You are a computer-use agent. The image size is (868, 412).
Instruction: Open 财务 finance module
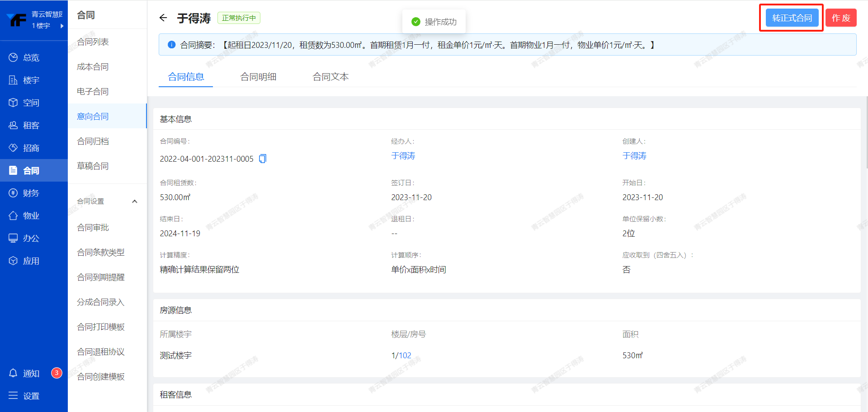[31, 193]
